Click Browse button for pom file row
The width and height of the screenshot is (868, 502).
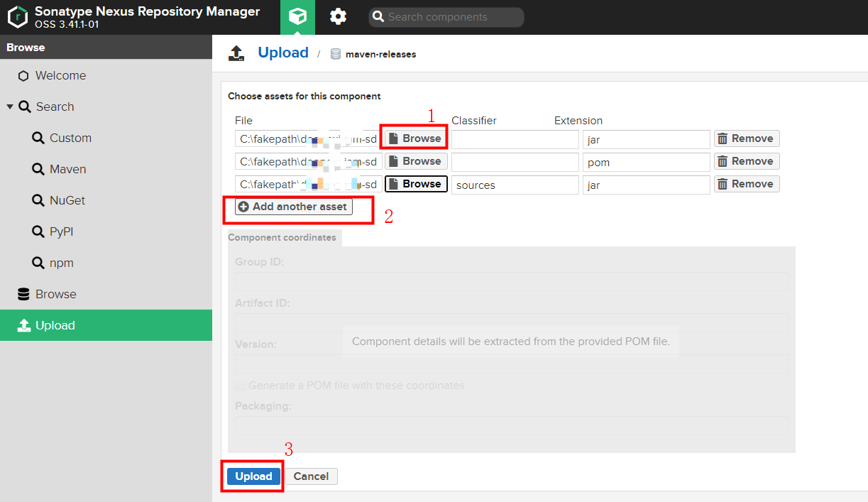point(416,161)
